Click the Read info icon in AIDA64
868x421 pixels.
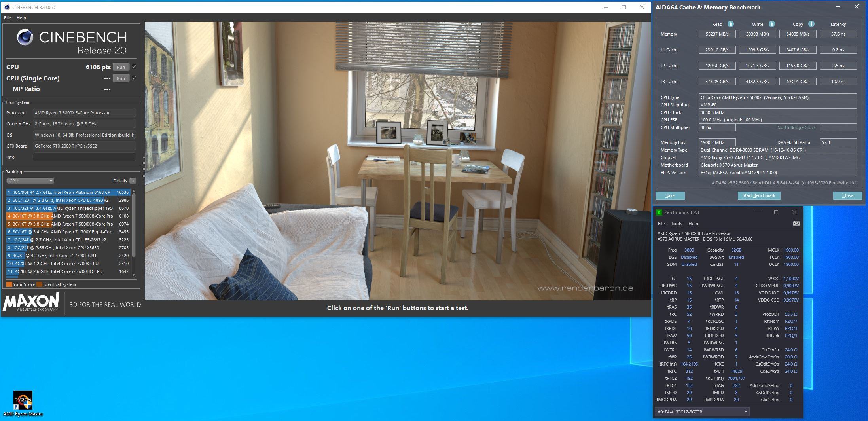click(x=731, y=24)
